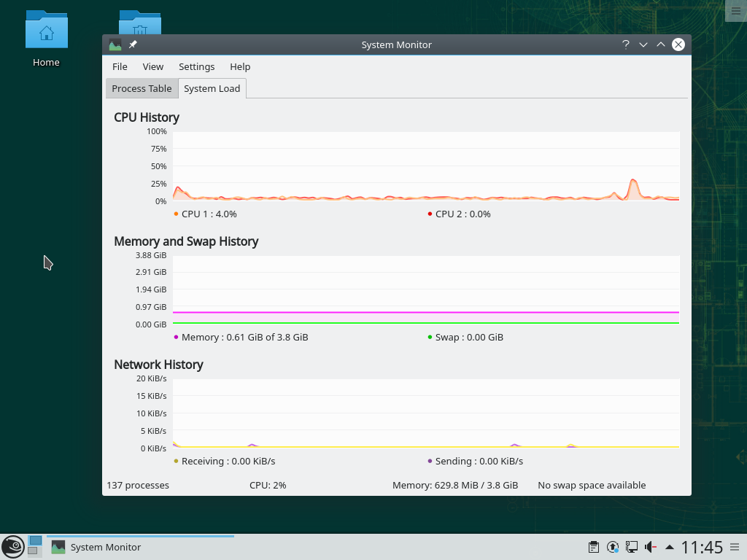Click the clipboard tray icon
This screenshot has width=747, height=560.
pos(594,547)
